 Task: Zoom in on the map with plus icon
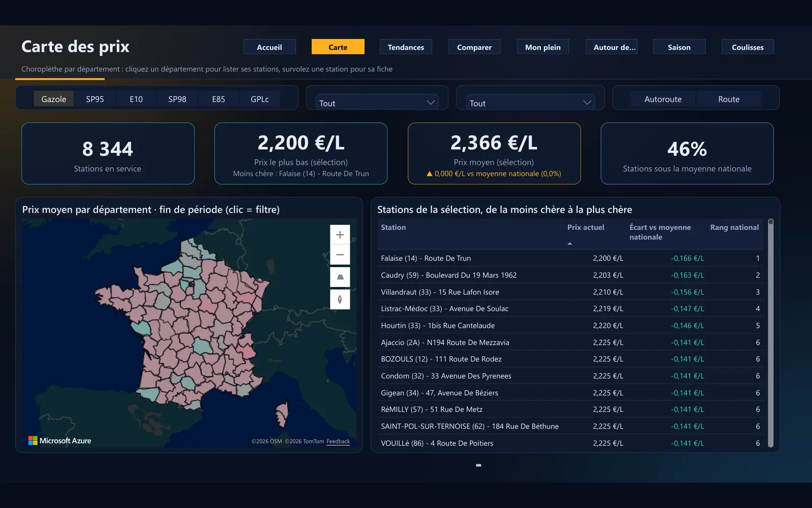click(340, 235)
